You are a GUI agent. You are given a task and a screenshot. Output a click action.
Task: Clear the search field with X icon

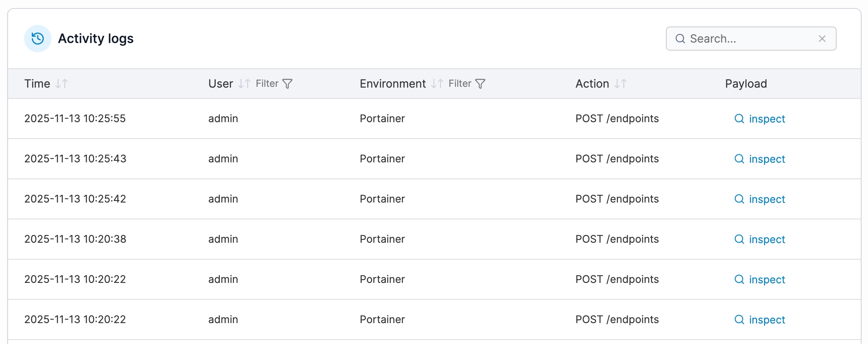pos(822,39)
